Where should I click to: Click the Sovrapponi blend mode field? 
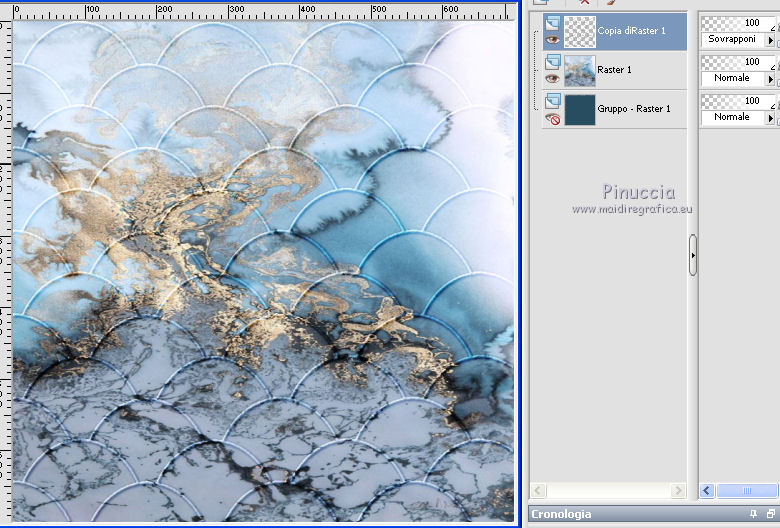[734, 39]
